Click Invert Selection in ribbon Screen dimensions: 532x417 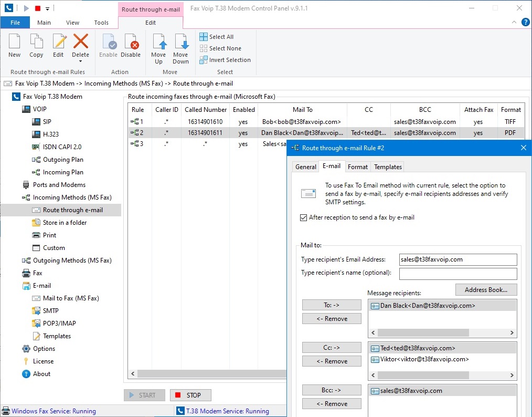tap(225, 60)
